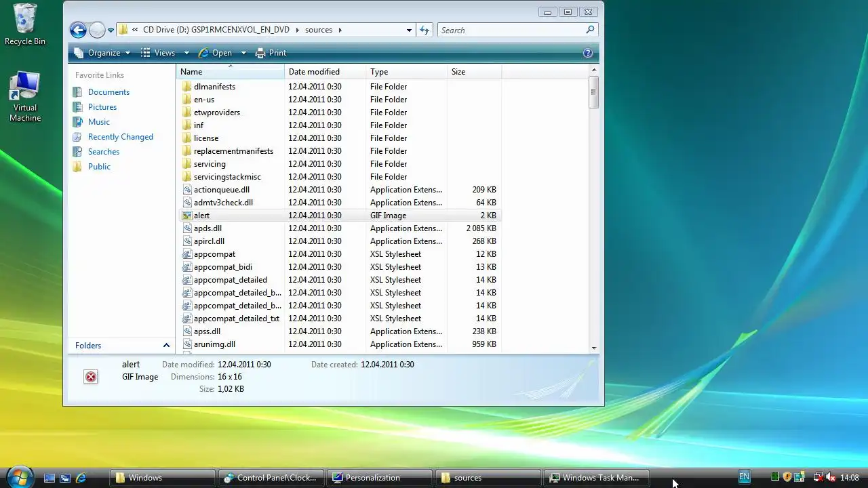Launch Internet Explorer from Quick Launch

tap(81, 478)
